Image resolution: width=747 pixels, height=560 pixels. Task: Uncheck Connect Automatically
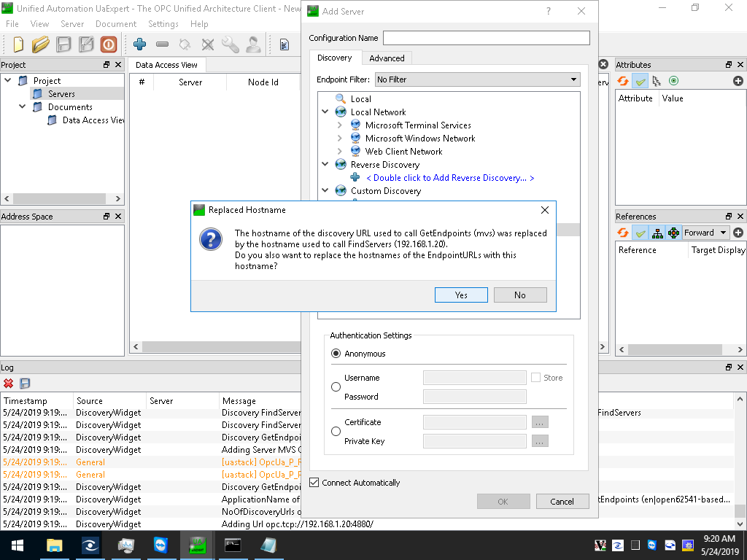tap(314, 483)
